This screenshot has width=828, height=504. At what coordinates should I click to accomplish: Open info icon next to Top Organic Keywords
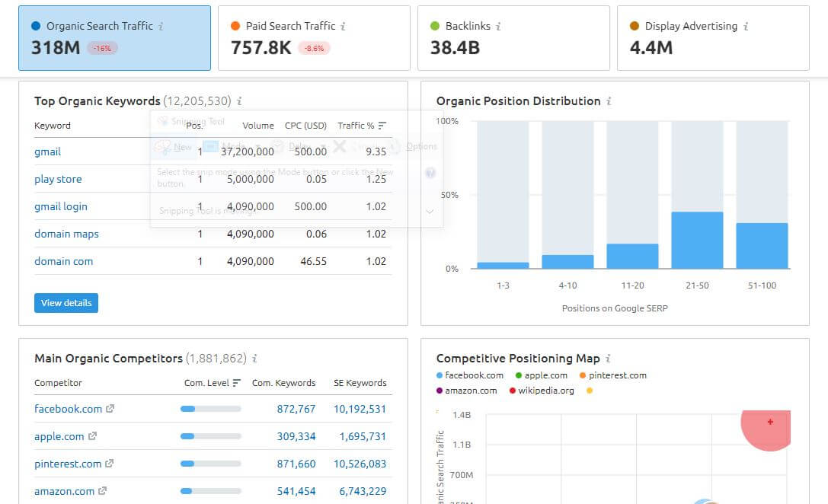[239, 100]
